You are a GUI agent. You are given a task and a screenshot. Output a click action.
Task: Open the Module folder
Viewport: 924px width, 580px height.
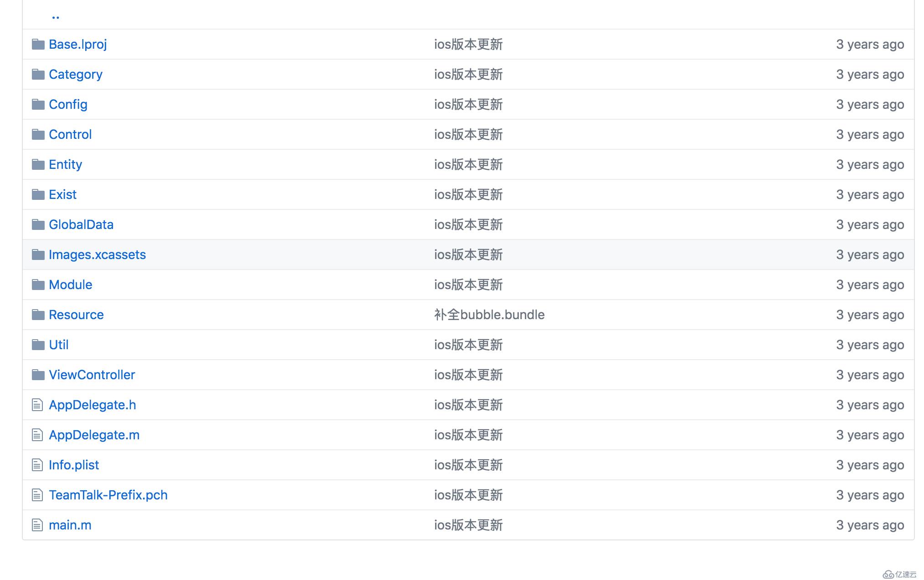coord(70,284)
